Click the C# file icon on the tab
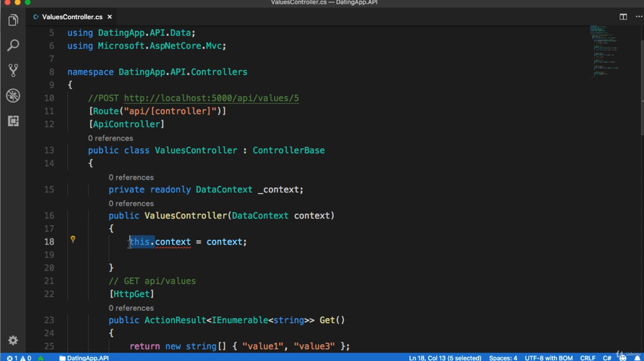Viewport: 644px width, 361px height. point(36,17)
